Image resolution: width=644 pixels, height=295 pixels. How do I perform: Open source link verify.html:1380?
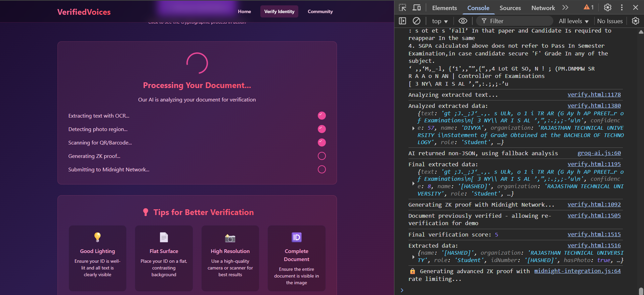click(x=594, y=106)
